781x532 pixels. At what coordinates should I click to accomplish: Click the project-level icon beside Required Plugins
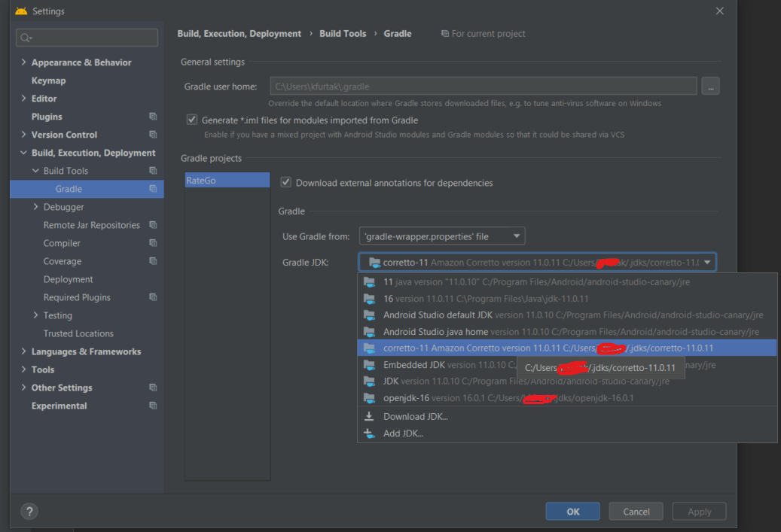click(x=153, y=297)
